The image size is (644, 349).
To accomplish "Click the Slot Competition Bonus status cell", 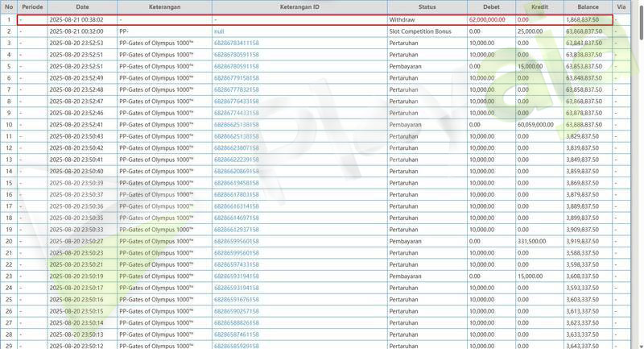I will pos(420,31).
